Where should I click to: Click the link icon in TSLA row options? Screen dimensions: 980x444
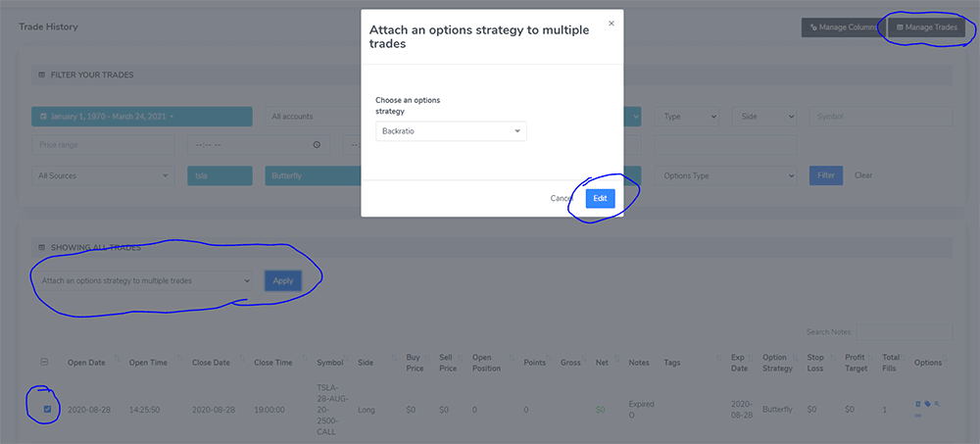pyautogui.click(x=918, y=416)
